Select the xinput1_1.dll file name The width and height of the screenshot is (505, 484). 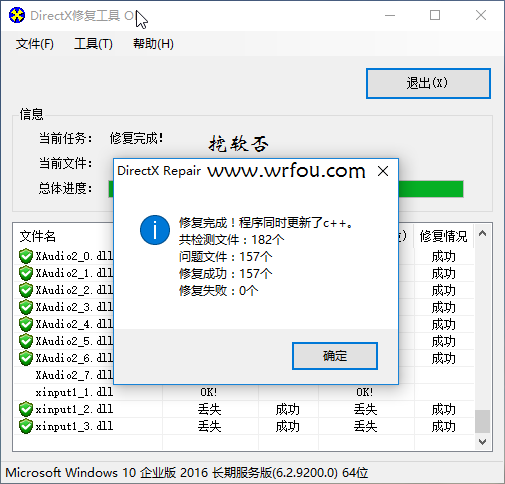[x=74, y=392]
